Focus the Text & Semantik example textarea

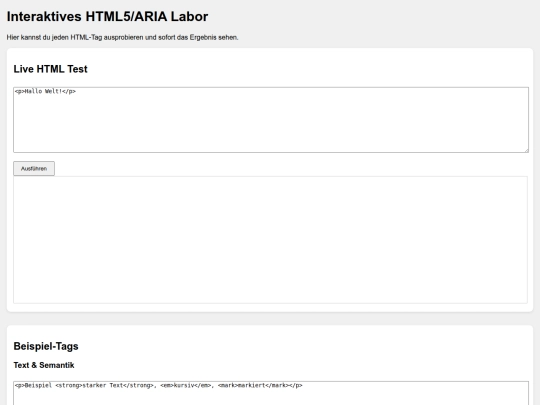click(271, 393)
